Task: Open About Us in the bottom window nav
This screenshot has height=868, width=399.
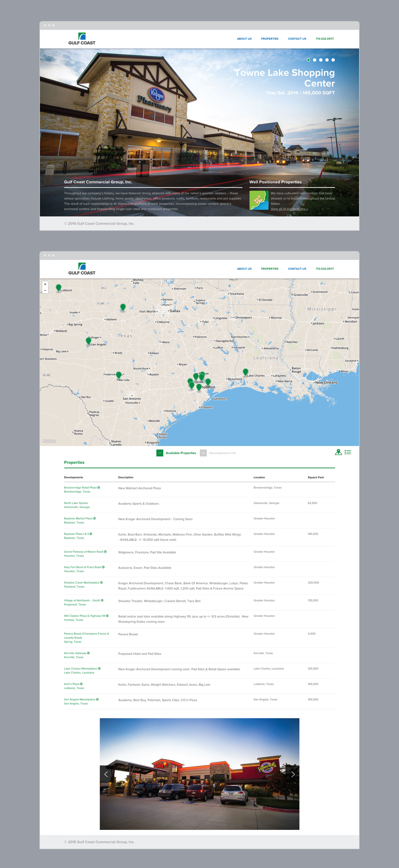Action: pyautogui.click(x=244, y=269)
